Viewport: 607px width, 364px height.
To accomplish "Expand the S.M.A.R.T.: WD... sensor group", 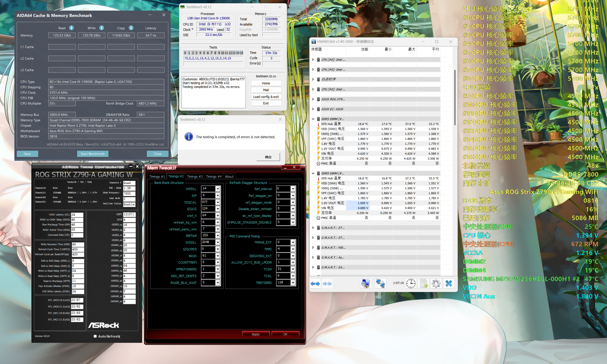I will pos(313,247).
